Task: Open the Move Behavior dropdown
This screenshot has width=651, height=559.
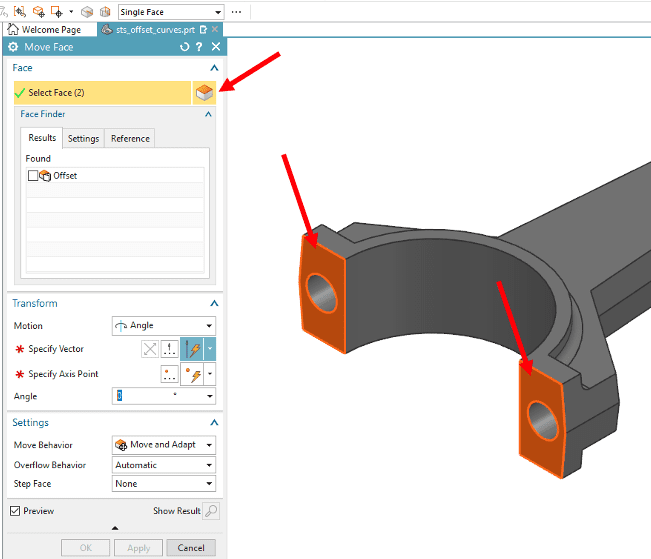Action: coord(164,445)
